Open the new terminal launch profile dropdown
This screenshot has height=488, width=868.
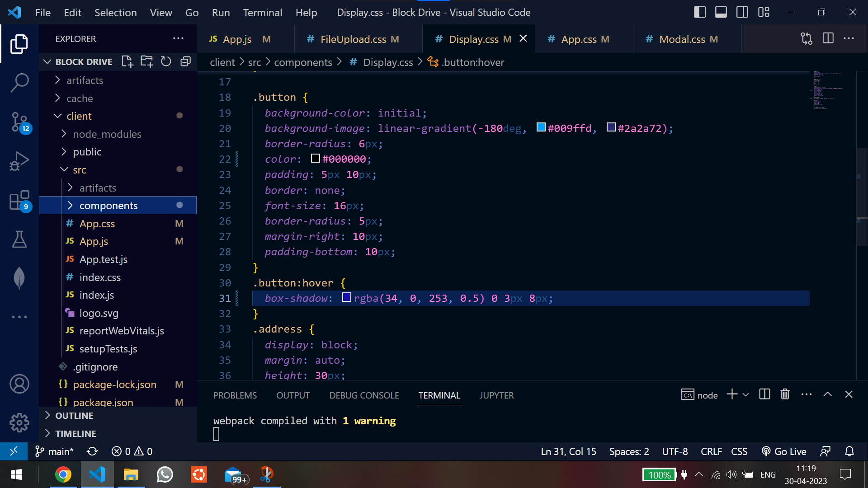[x=746, y=395]
